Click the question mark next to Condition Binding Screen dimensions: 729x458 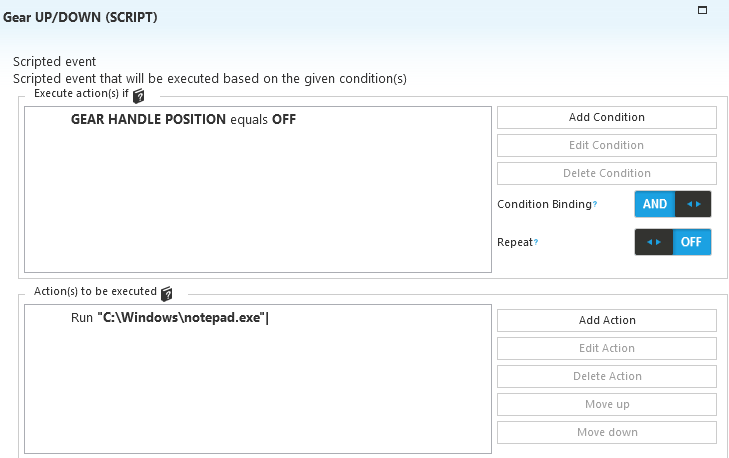tap(595, 204)
